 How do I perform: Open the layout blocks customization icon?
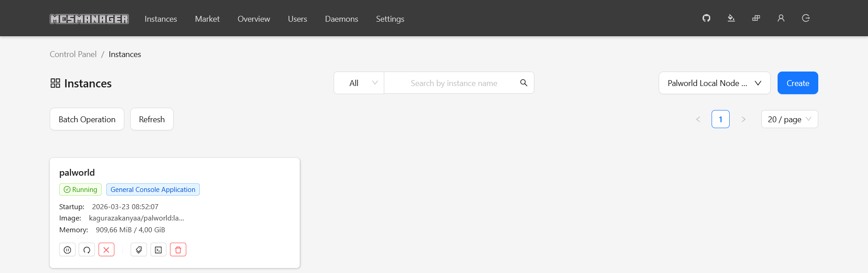(756, 18)
